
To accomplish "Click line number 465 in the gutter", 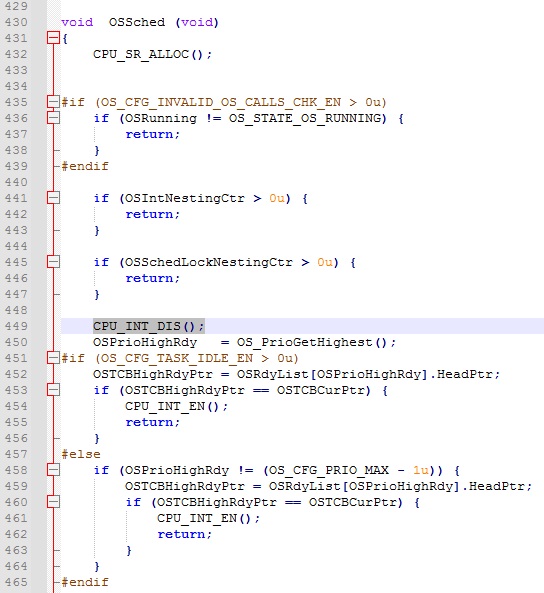I will [16, 582].
